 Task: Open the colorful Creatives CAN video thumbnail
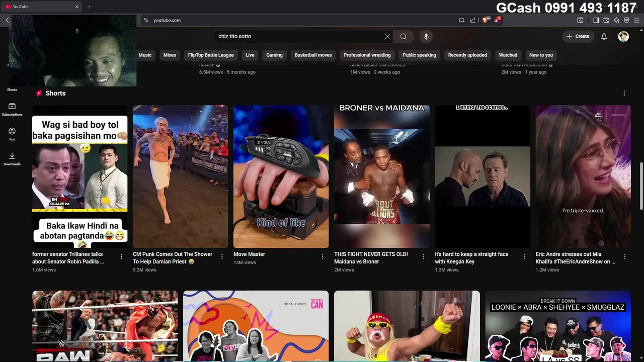(256, 326)
